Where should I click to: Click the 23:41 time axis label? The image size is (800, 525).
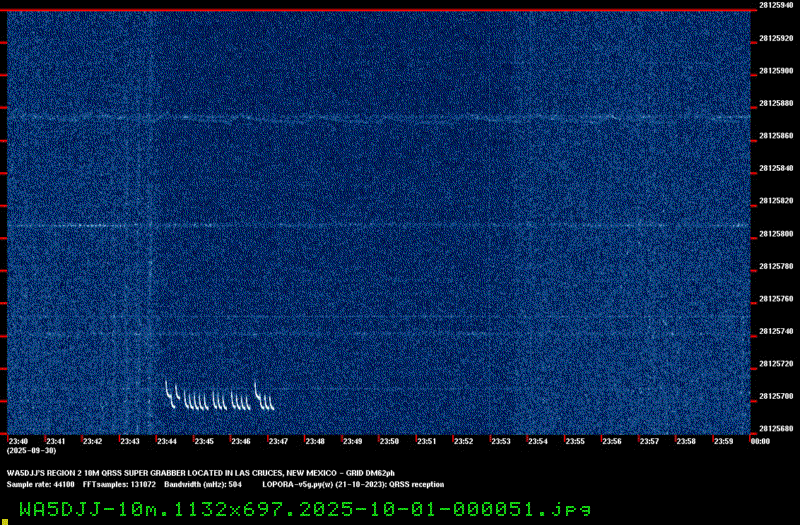pyautogui.click(x=56, y=441)
